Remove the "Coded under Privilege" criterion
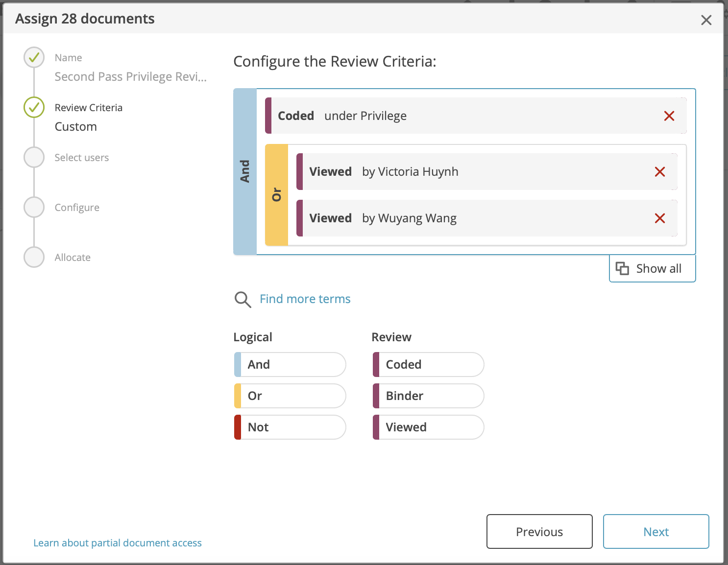This screenshot has width=728, height=565. tap(669, 116)
